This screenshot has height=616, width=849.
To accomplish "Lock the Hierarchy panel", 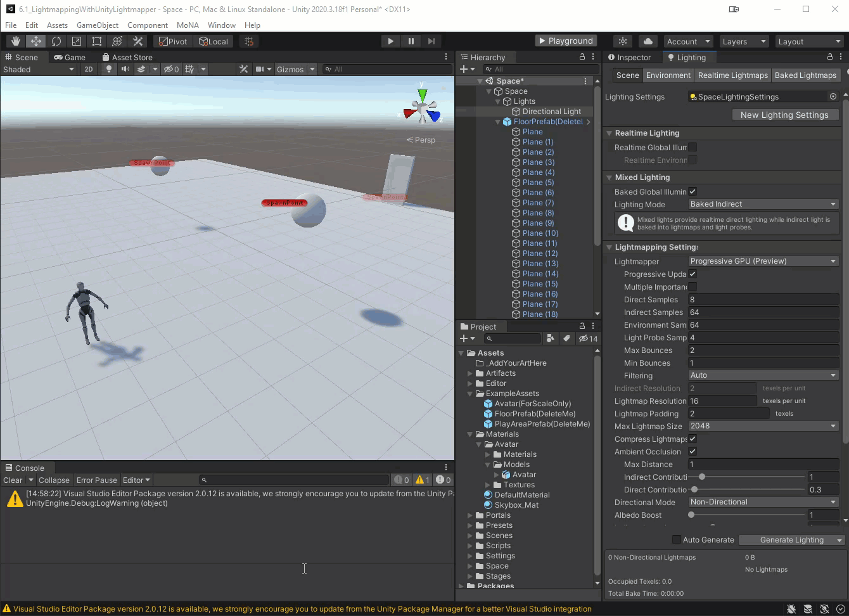I will 582,57.
